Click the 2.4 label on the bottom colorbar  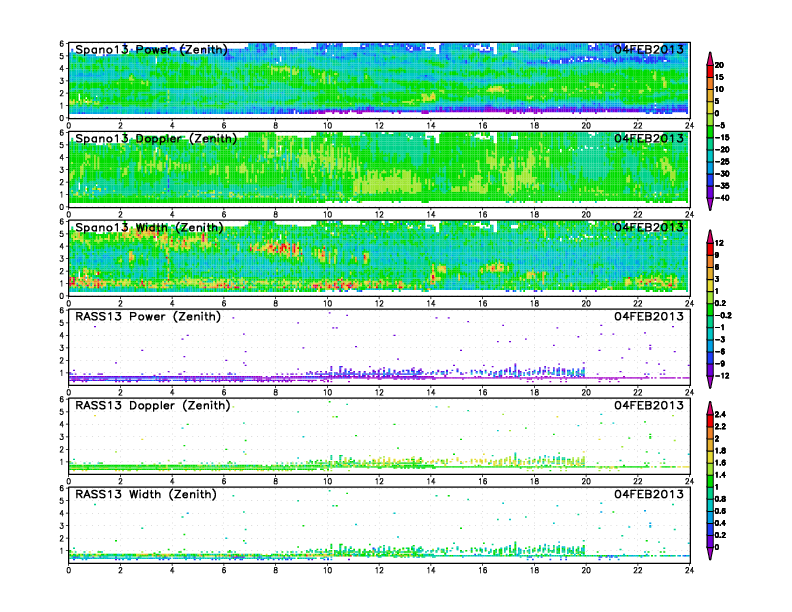720,415
